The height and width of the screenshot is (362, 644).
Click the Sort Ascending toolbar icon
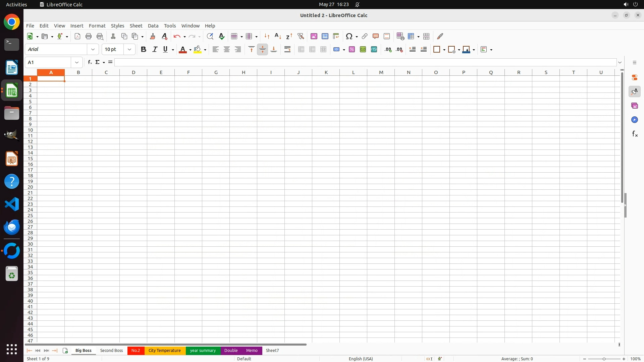click(x=278, y=36)
